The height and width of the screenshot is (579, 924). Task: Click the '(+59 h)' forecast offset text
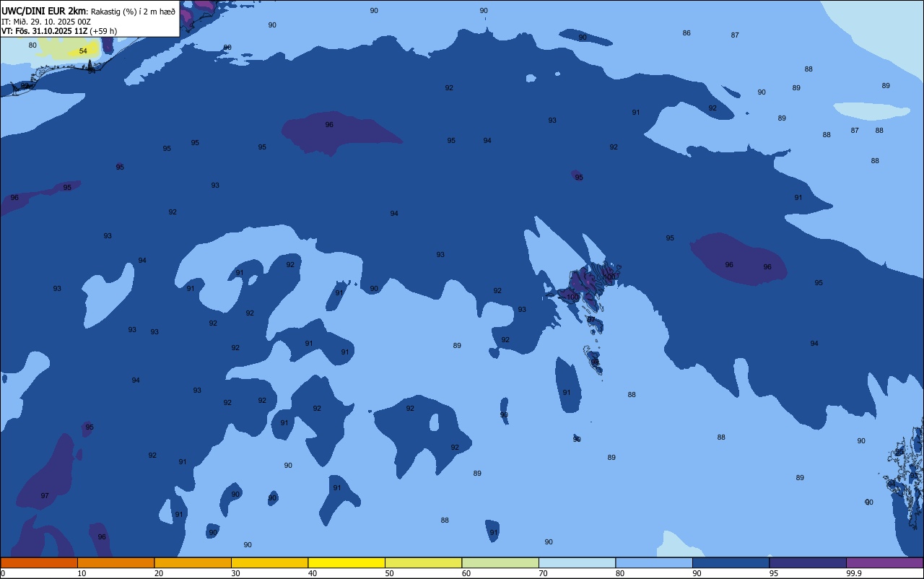[103, 31]
